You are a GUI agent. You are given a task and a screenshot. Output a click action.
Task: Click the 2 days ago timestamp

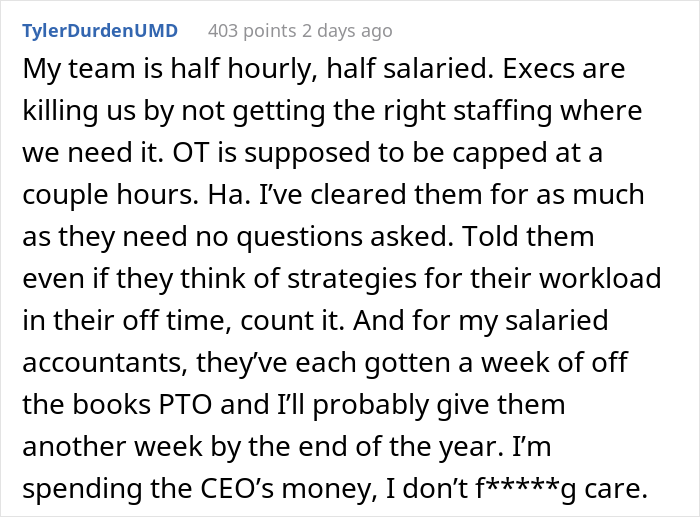347,31
